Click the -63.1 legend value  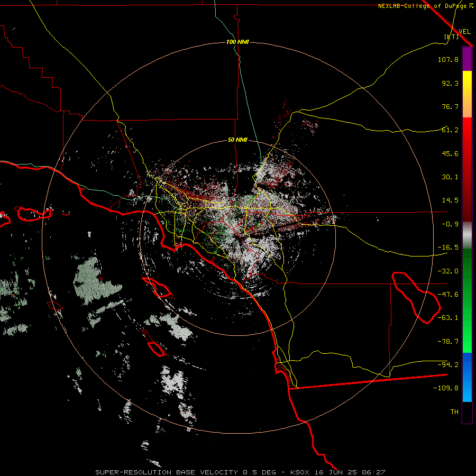pyautogui.click(x=448, y=318)
